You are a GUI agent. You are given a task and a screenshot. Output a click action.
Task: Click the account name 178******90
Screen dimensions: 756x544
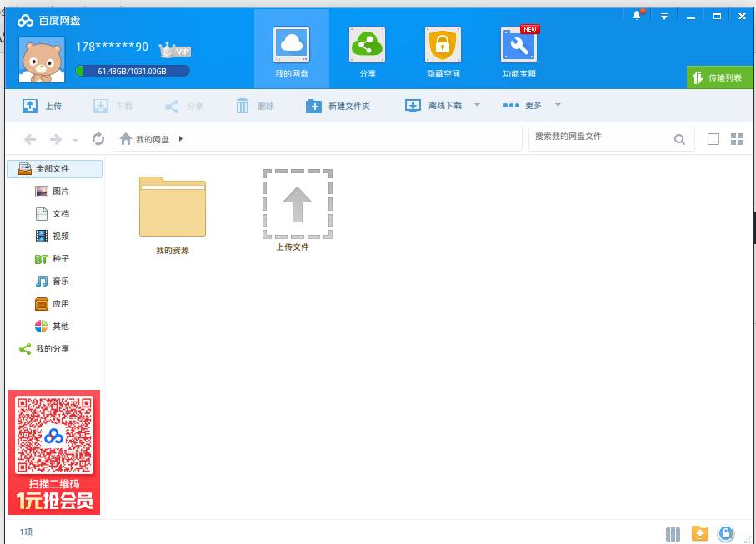(x=112, y=47)
